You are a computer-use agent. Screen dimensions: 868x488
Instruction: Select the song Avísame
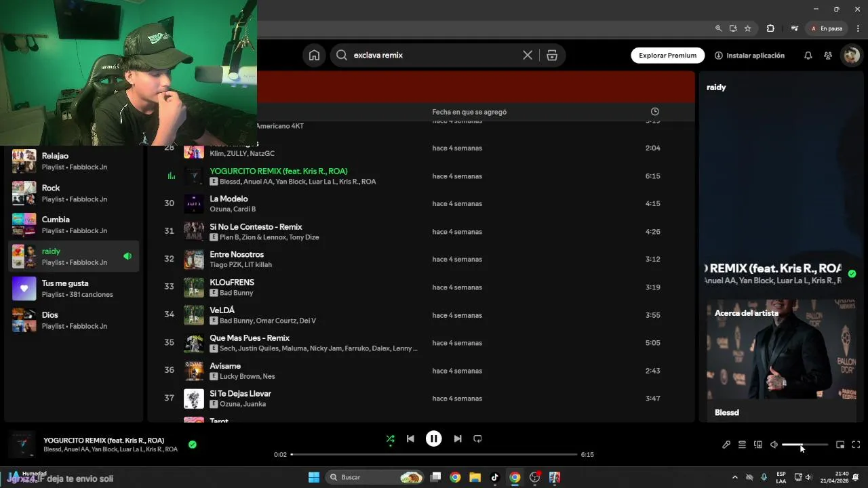pos(225,366)
